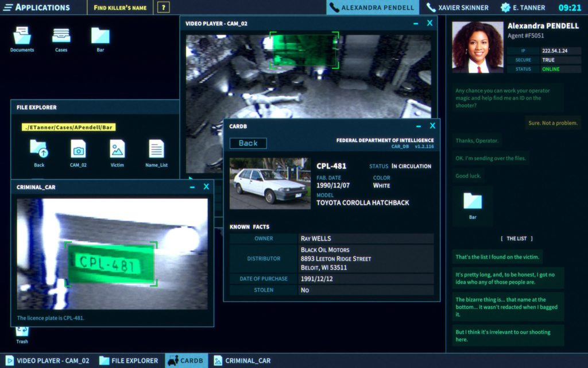Open the Bar folder on desktop

tap(100, 38)
